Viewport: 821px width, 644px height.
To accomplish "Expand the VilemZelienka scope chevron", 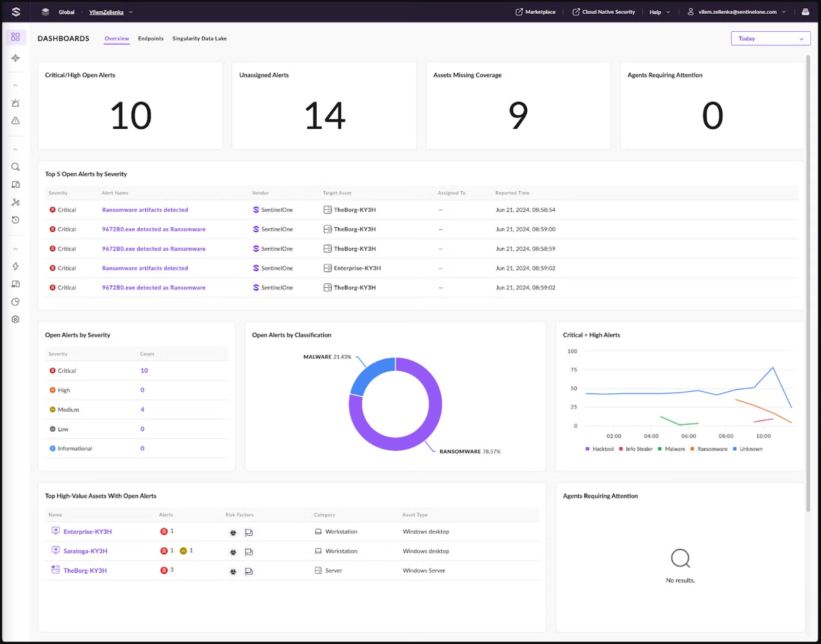I will pos(131,12).
